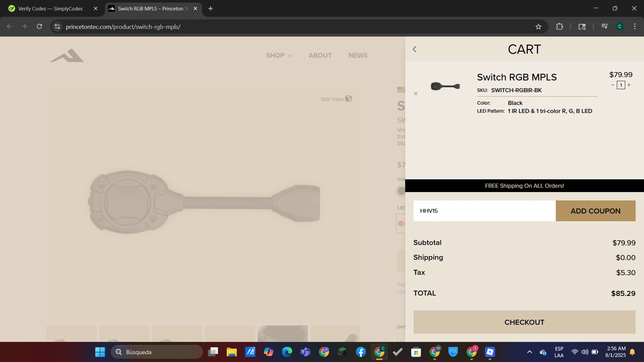This screenshot has height=362, width=644.
Task: Open the Switch RGB MPLS title link
Action: pyautogui.click(x=517, y=77)
